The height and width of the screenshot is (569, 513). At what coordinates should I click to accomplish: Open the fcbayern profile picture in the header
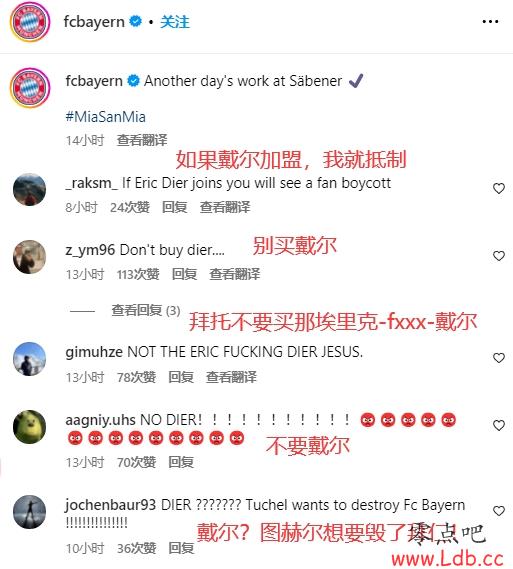pyautogui.click(x=30, y=22)
